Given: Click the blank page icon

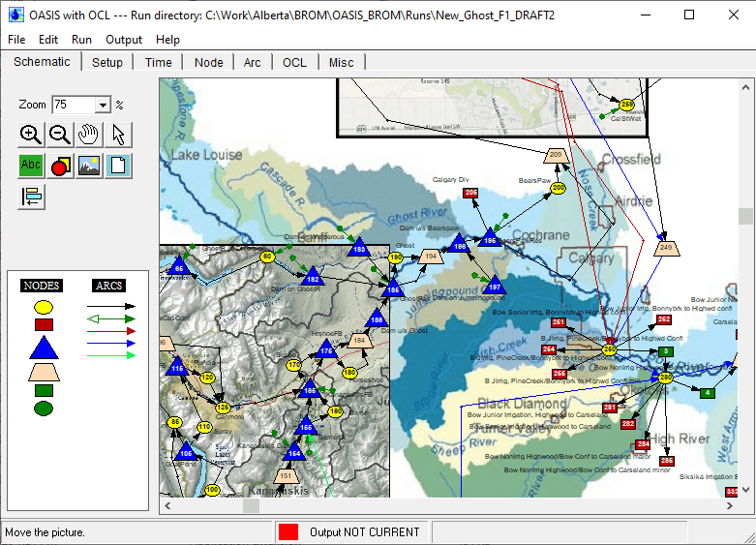Looking at the screenshot, I should [x=118, y=166].
